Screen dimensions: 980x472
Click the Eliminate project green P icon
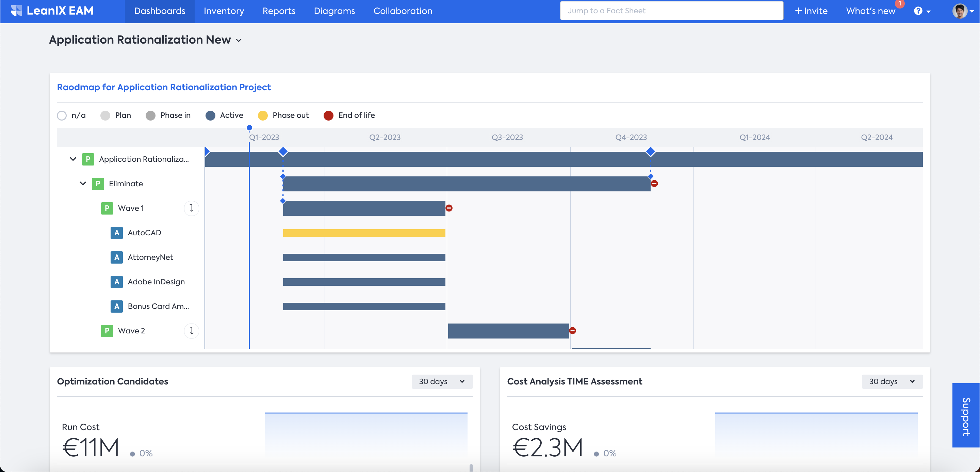[98, 184]
